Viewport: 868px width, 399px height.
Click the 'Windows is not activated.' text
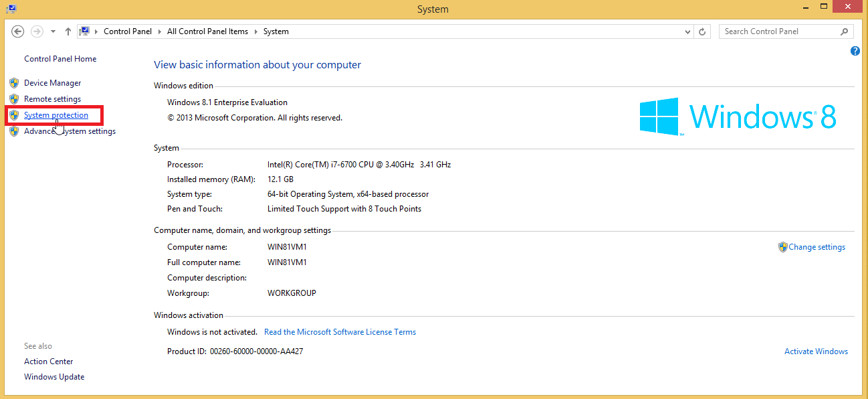212,332
